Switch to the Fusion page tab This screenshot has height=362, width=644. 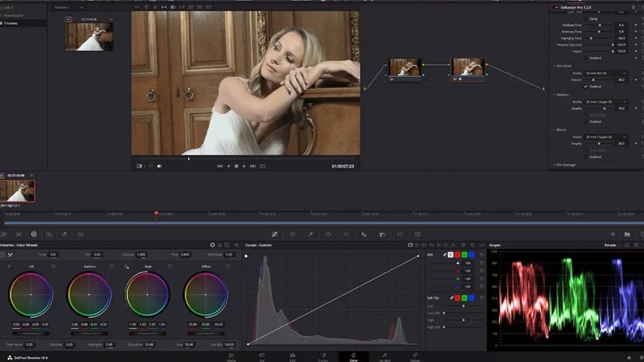tap(323, 357)
